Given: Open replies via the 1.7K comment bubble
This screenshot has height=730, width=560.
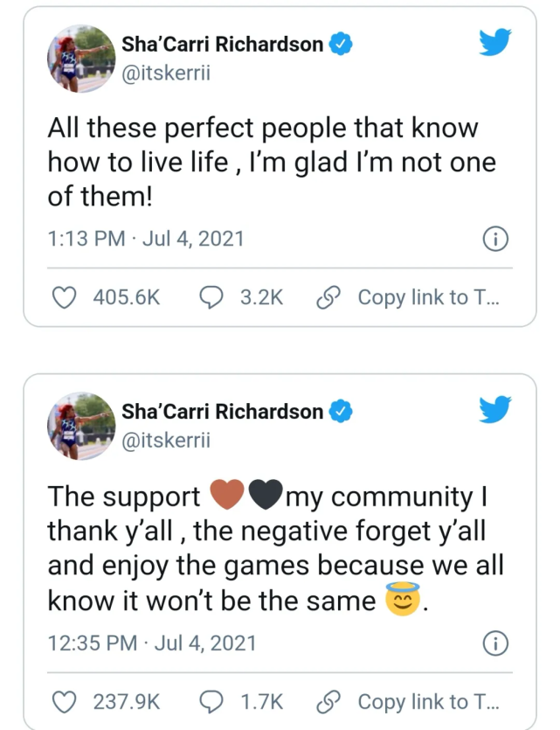Looking at the screenshot, I should [x=212, y=701].
